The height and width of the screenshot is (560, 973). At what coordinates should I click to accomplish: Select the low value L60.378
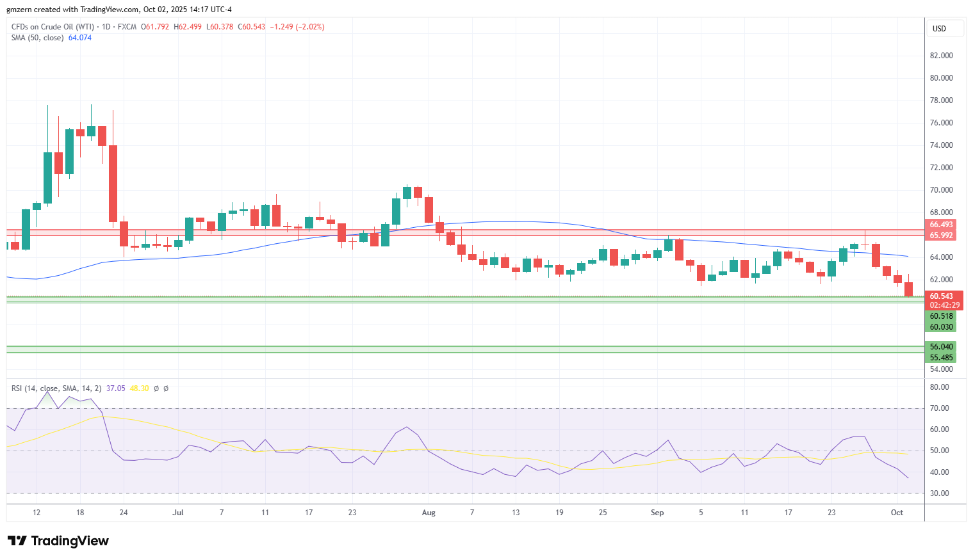coord(220,27)
